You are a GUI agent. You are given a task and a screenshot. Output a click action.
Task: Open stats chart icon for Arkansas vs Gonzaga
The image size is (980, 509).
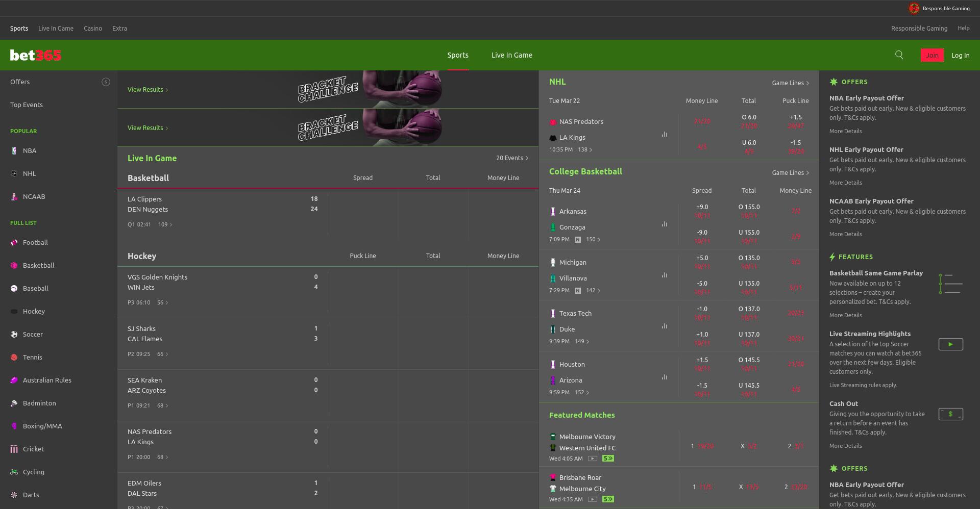(x=665, y=224)
